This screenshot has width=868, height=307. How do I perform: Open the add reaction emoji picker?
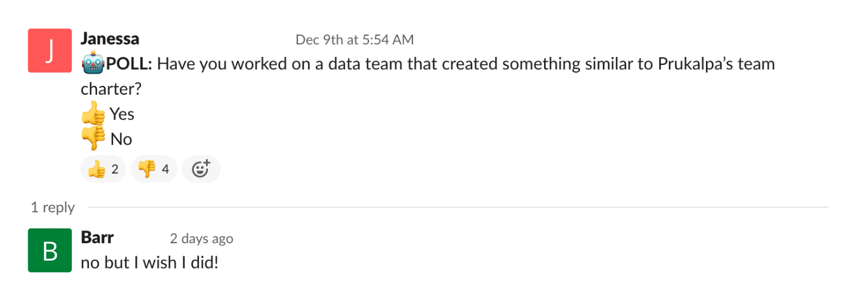point(201,169)
